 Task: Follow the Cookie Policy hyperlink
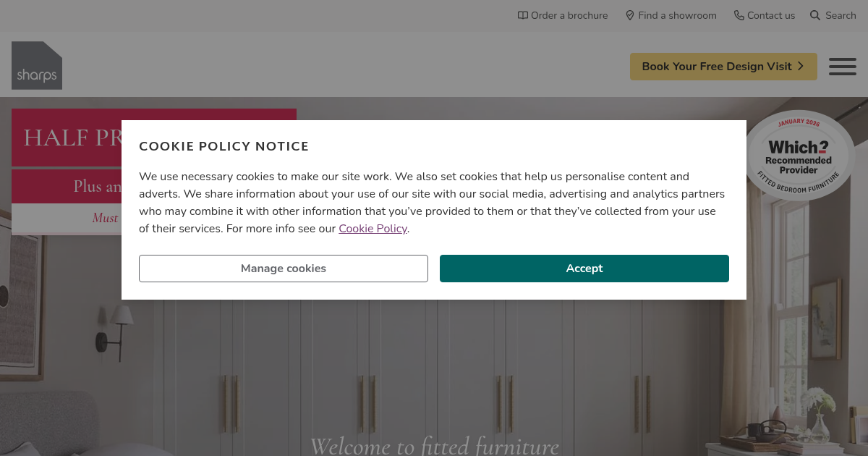(x=373, y=229)
